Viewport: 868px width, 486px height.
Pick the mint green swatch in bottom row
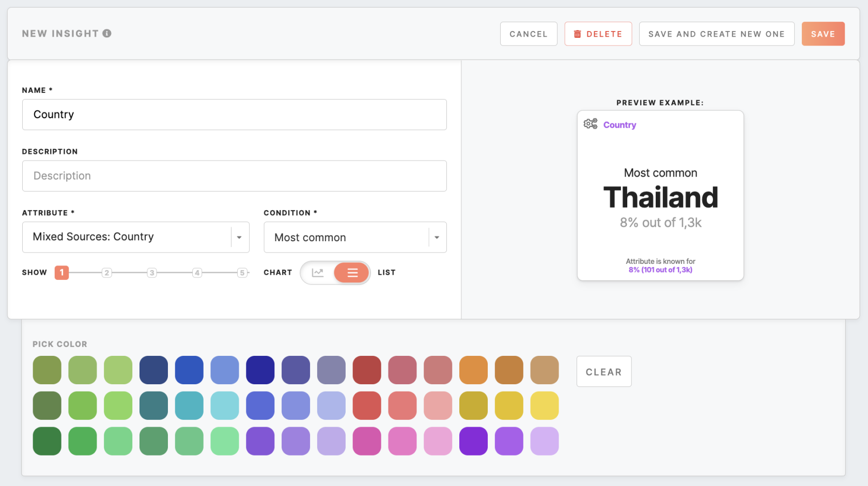225,441
